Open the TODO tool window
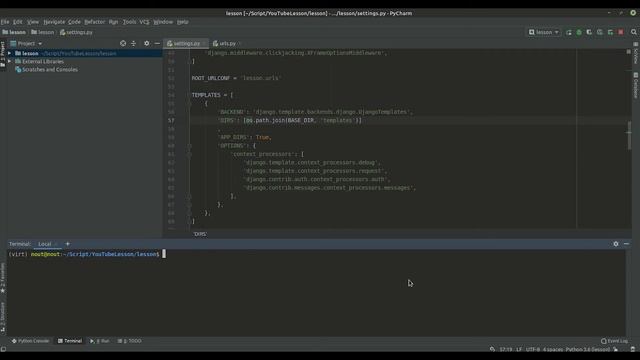The image size is (640, 360). (129, 341)
